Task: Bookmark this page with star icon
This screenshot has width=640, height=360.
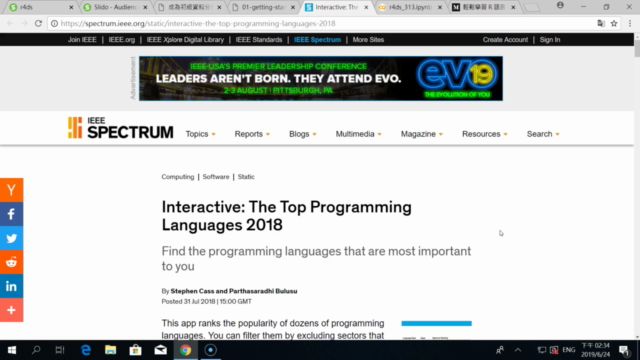Action: point(614,24)
